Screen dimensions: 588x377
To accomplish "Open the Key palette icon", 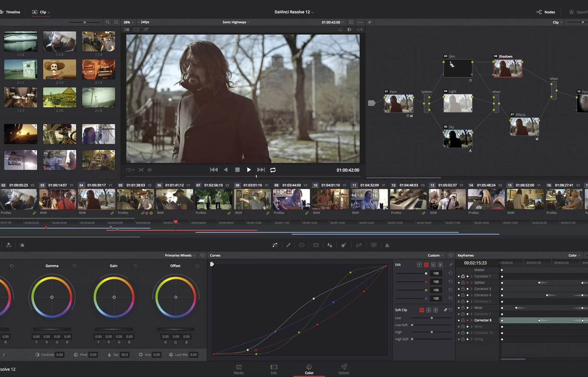I will tap(343, 245).
